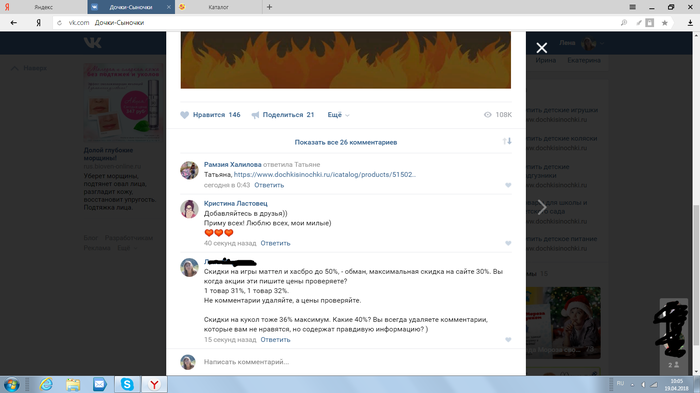Show all 26 comments

tap(346, 142)
